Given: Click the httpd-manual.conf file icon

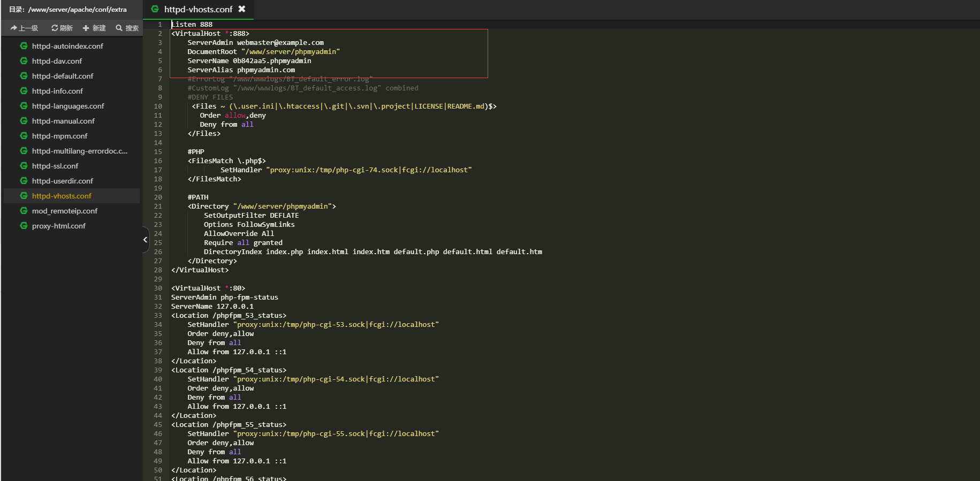Looking at the screenshot, I should [x=24, y=121].
